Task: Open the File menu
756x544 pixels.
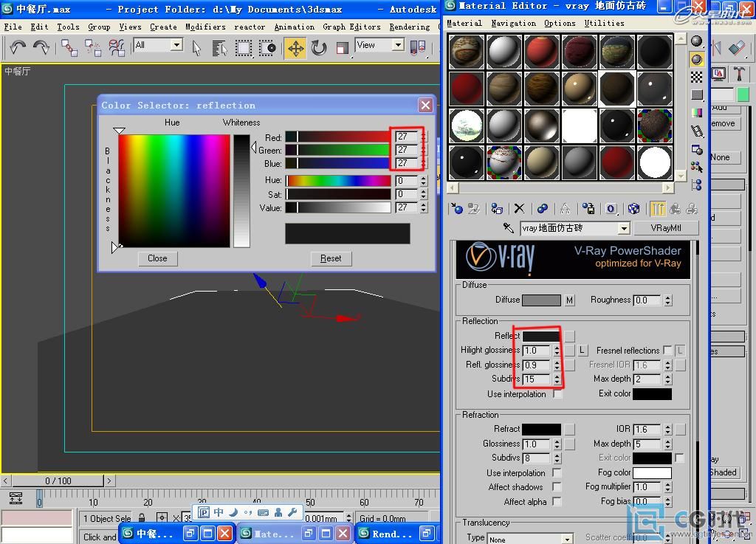Action: (x=13, y=27)
